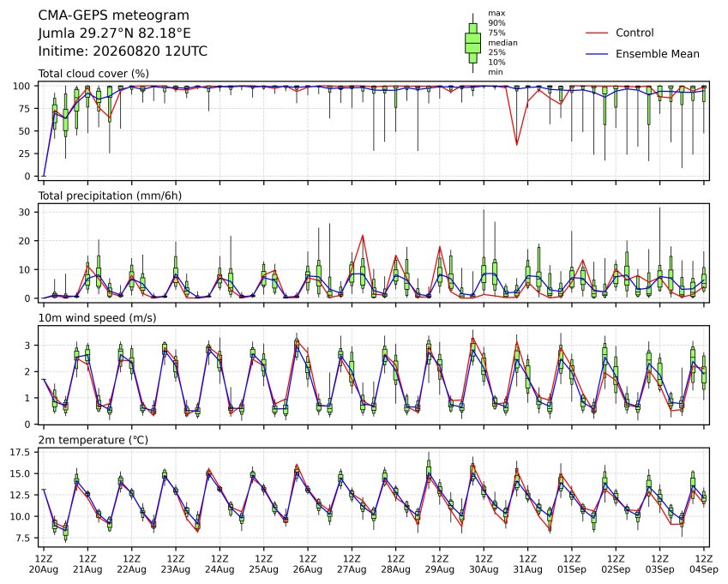This screenshot has height=584, width=728.
Task: Click the median label in the legend
Action: point(502,43)
